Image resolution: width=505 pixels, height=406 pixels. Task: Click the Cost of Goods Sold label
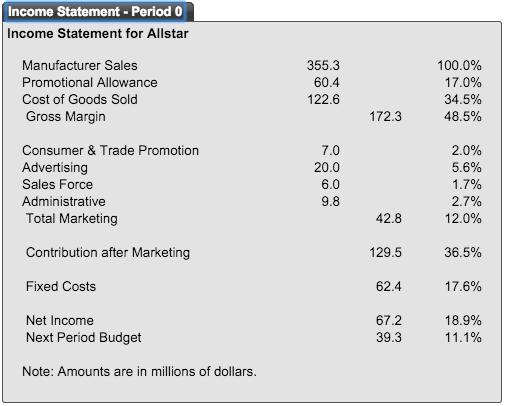pos(80,99)
